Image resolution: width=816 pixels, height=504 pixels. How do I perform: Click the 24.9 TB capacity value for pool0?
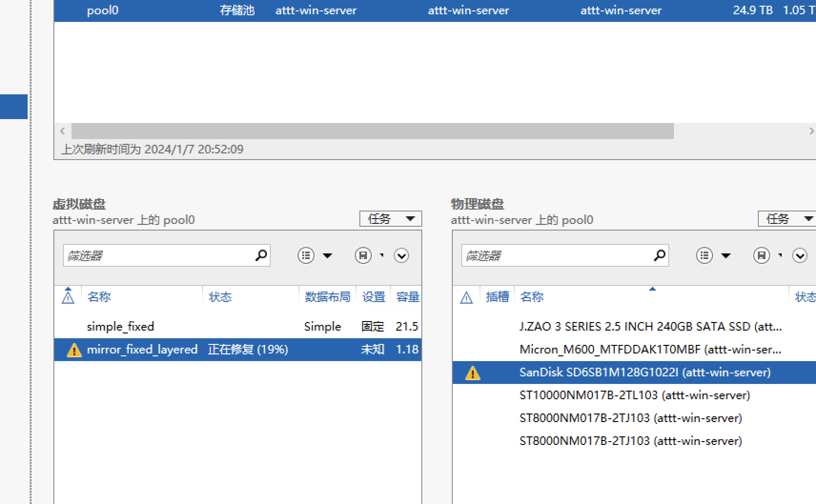coord(753,10)
